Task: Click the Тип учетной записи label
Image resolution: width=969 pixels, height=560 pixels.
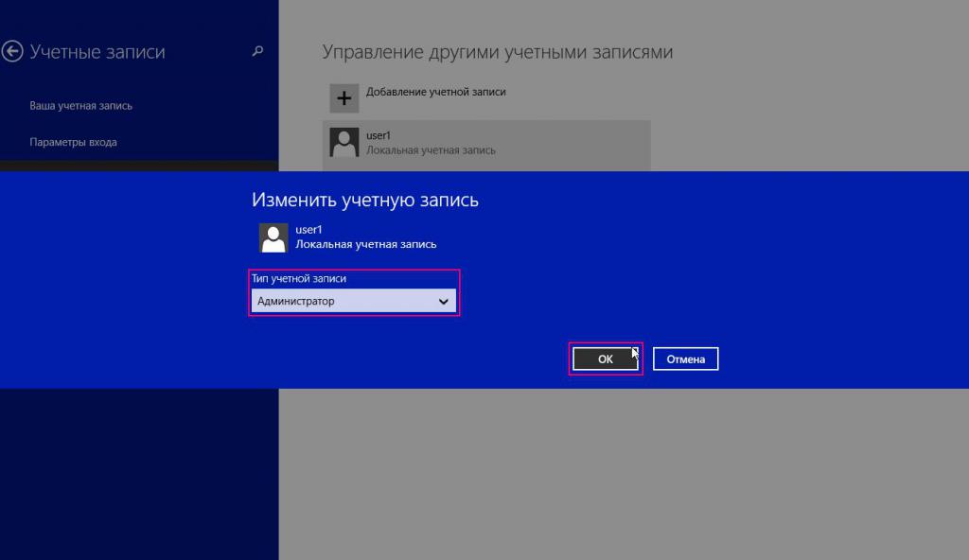Action: click(x=298, y=279)
